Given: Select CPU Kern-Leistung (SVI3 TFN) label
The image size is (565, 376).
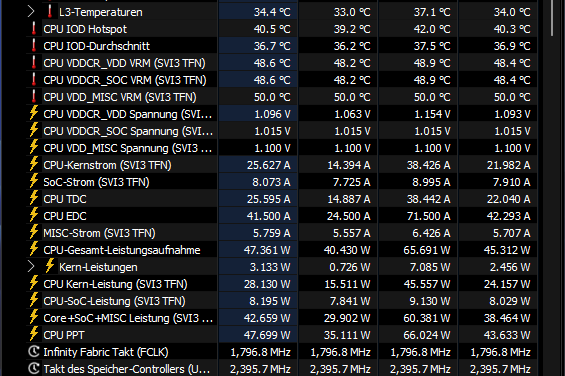Looking at the screenshot, I should tap(115, 284).
